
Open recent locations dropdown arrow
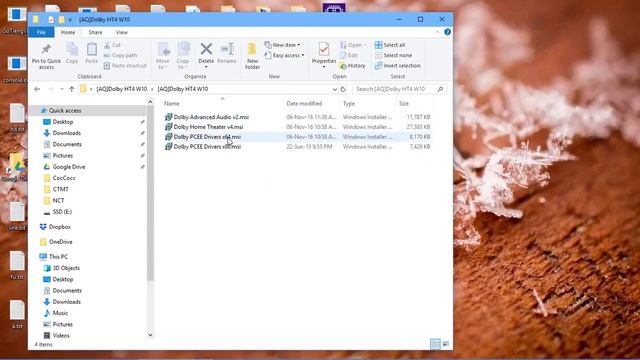click(x=62, y=89)
